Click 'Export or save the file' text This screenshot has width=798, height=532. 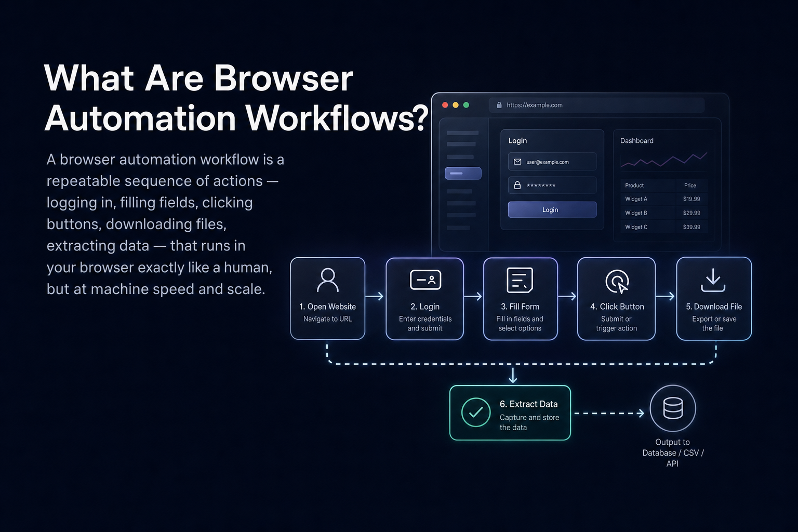coord(714,324)
